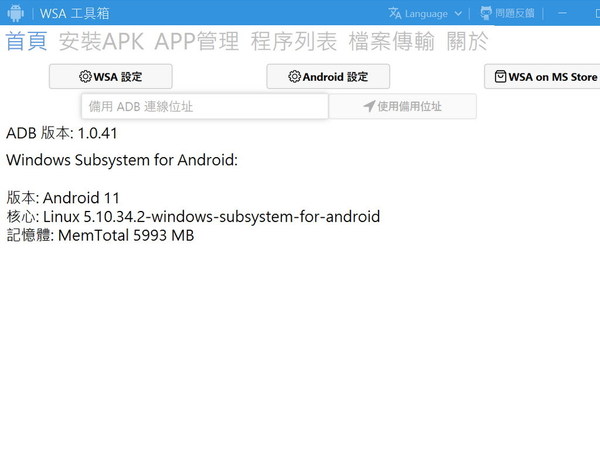Viewport: 600px width, 450px height.
Task: Click the Linux 5.10.34.2 kernel text line
Action: tap(193, 217)
